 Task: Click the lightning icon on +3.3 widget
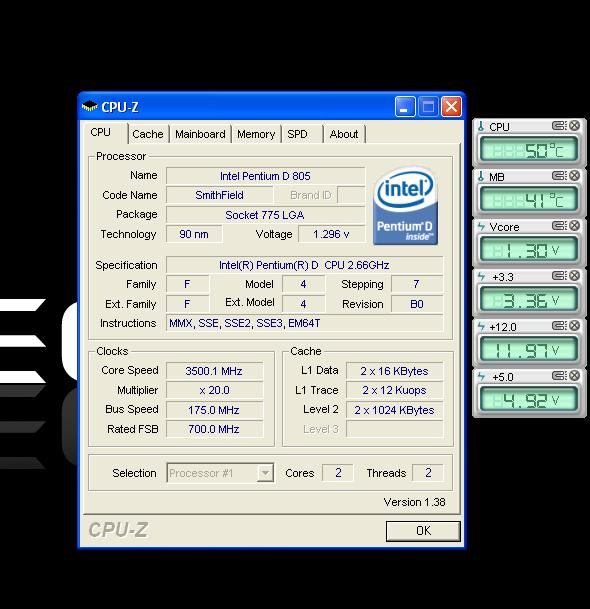pyautogui.click(x=481, y=277)
